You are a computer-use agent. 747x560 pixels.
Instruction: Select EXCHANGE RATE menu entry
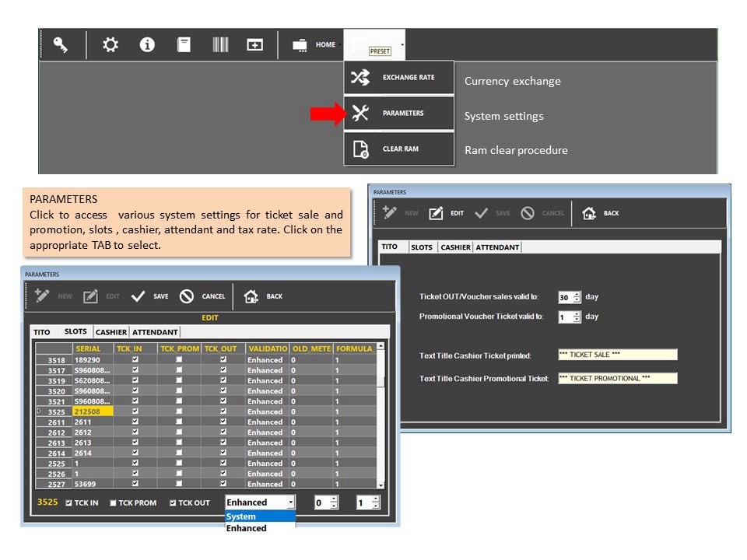tap(398, 77)
